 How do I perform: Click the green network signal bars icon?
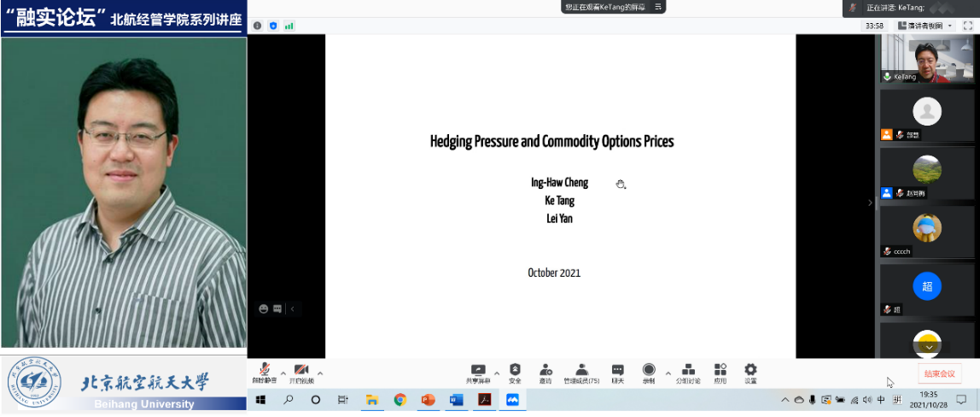coord(289,26)
